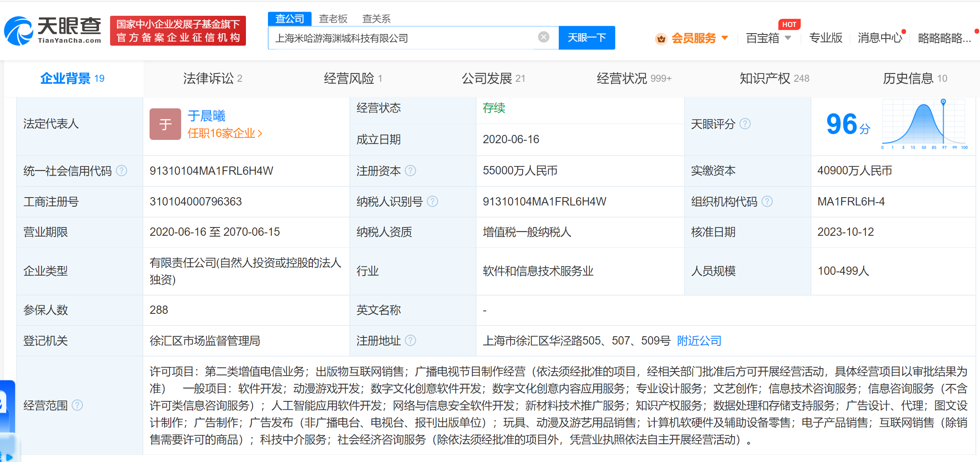Click the 徐汇区市场监督管理局 registration authority
Viewport: 980px width, 462px height.
click(205, 341)
